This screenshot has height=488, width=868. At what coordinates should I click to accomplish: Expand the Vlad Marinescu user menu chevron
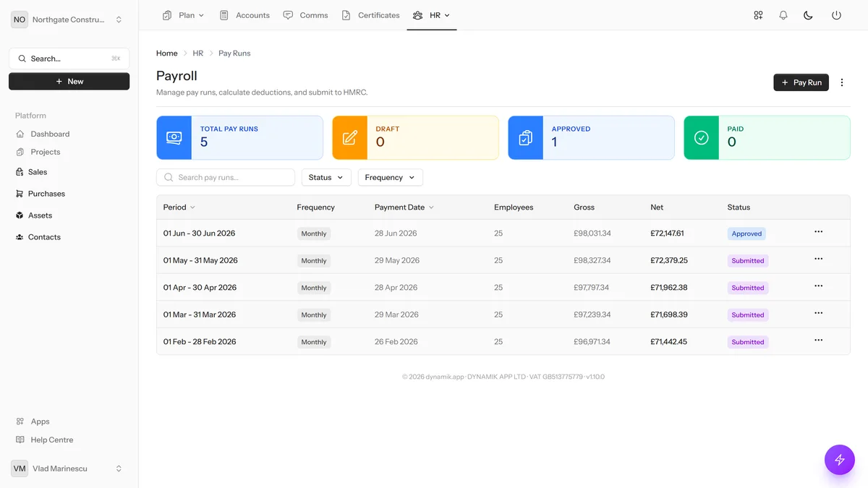click(119, 468)
